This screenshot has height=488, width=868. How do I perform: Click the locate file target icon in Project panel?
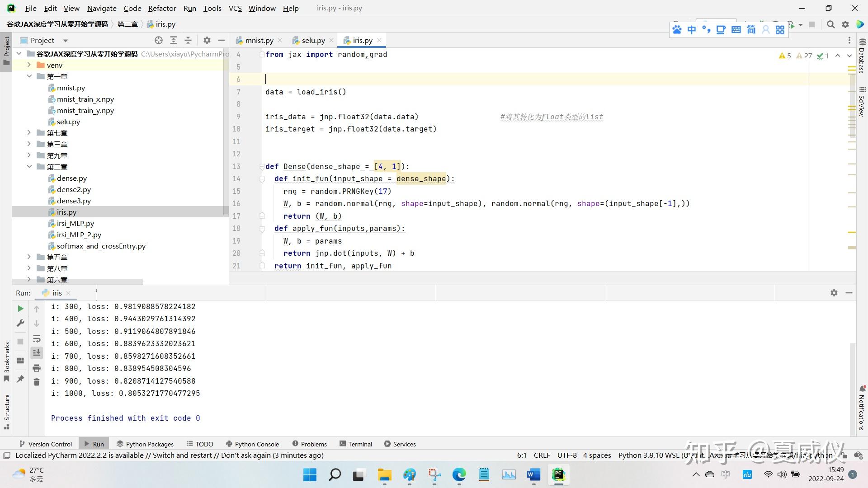[159, 40]
